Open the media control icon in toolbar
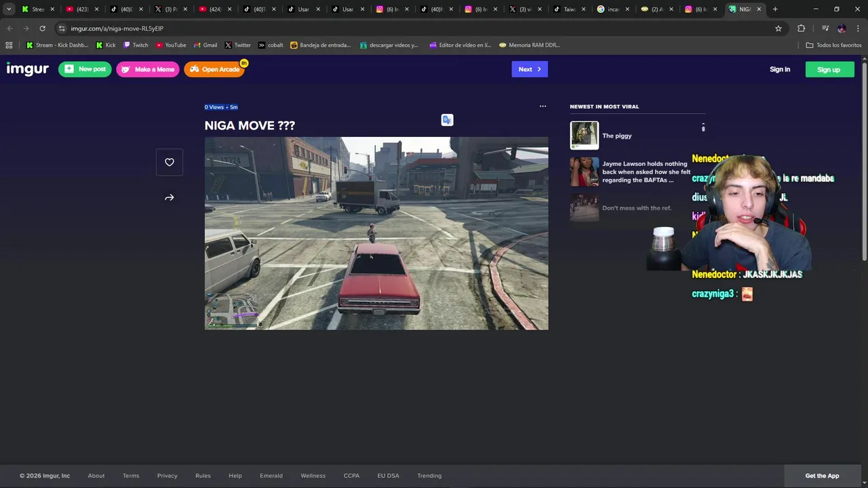 (825, 28)
